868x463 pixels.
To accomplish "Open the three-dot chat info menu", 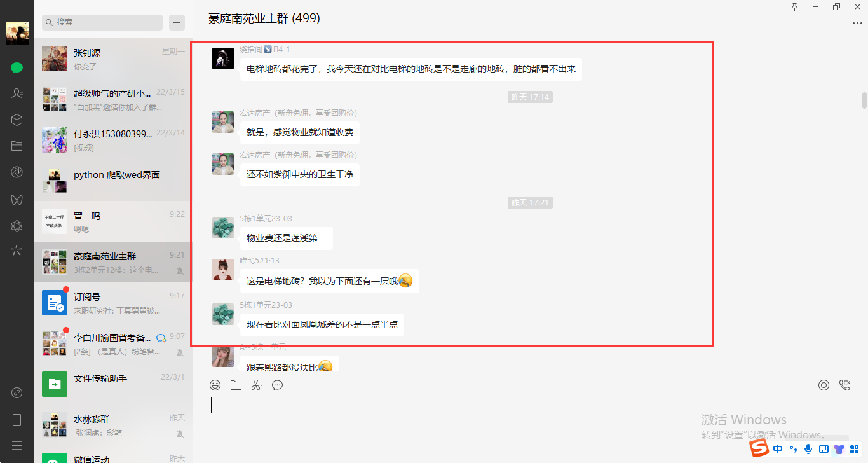I will [857, 24].
